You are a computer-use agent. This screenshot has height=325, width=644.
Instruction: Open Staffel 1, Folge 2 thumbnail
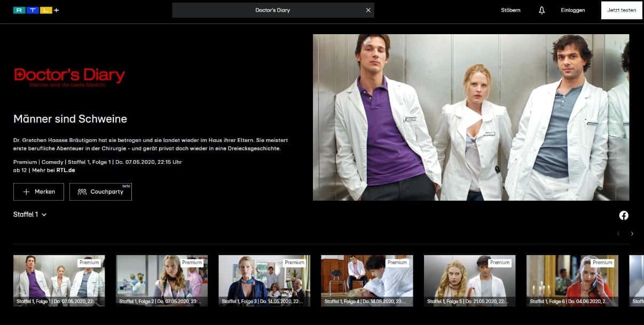click(x=162, y=281)
